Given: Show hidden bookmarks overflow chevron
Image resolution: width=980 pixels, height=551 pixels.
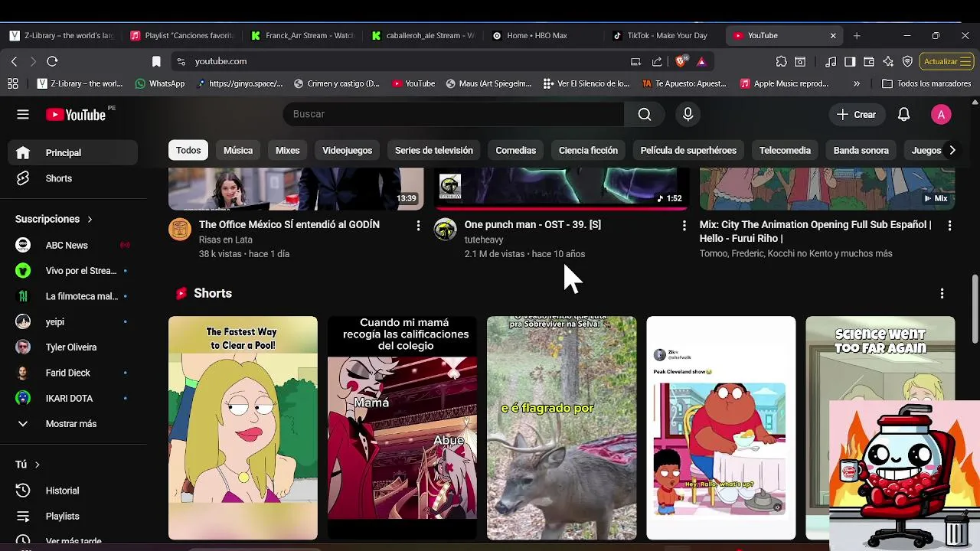Looking at the screenshot, I should (856, 83).
